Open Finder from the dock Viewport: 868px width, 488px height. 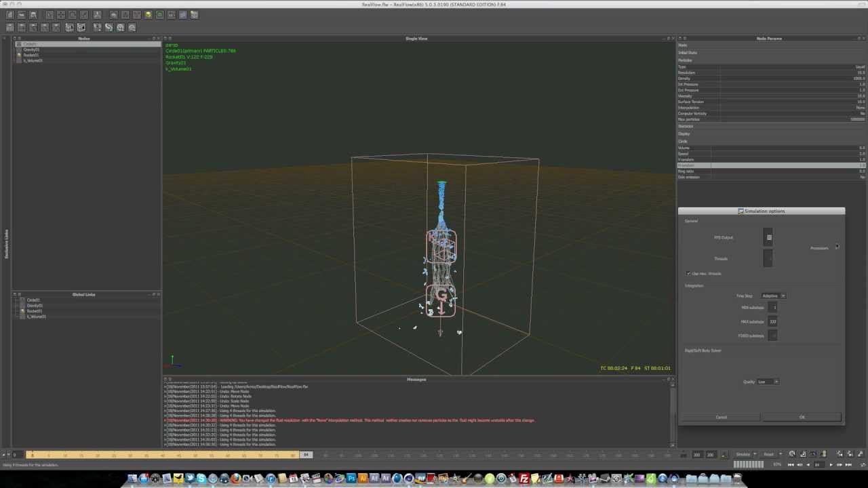132,479
